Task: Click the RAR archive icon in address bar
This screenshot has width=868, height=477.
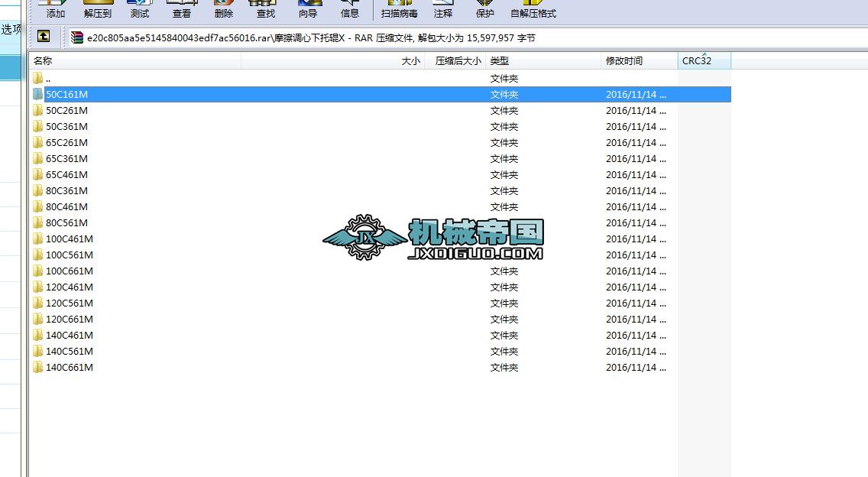Action: tap(77, 37)
